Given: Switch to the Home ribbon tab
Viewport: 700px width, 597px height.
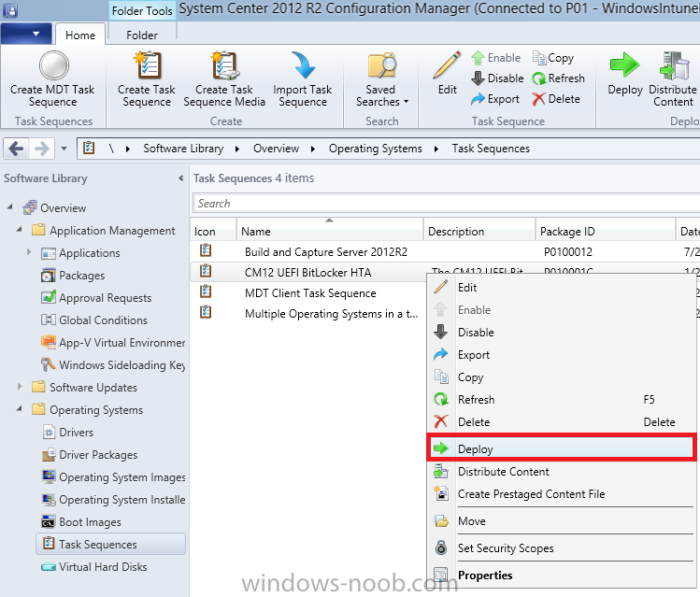Looking at the screenshot, I should click(x=80, y=36).
